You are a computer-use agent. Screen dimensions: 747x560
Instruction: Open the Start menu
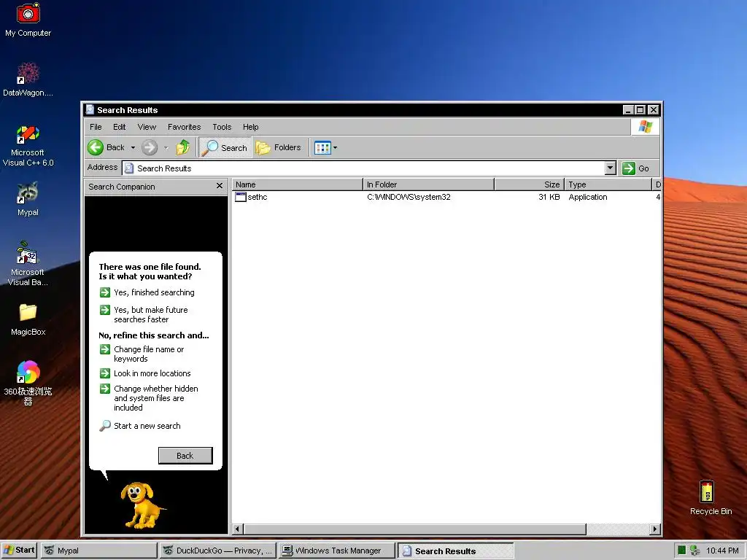20,551
